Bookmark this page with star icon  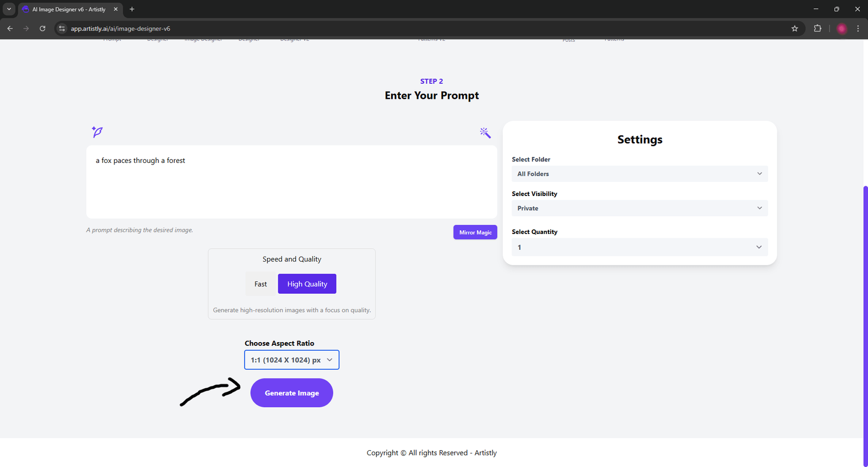(795, 29)
